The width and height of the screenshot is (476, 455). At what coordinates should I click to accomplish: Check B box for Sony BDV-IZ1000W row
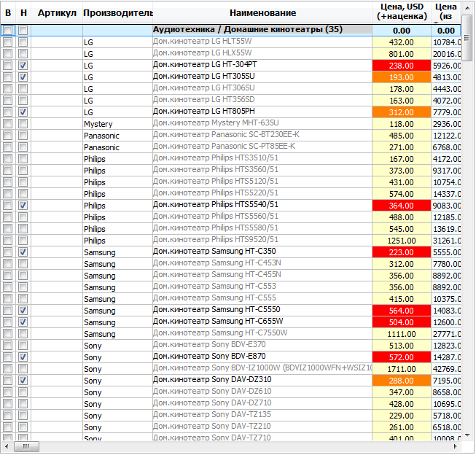tap(8, 369)
